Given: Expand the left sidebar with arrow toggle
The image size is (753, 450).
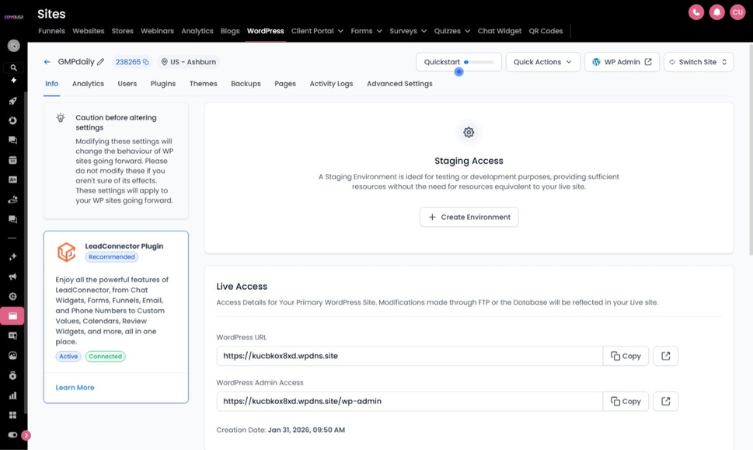Looking at the screenshot, I should point(26,435).
